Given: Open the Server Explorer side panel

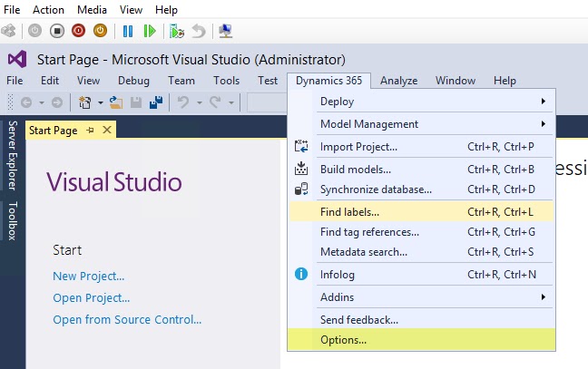Looking at the screenshot, I should coord(13,158).
